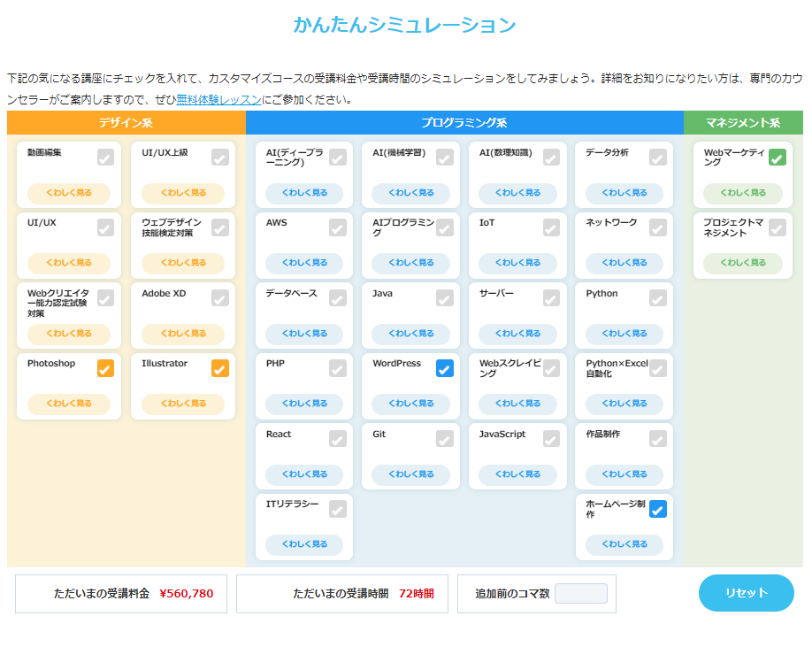Open くわしく見る under WordPress
This screenshot has width=812, height=647.
click(411, 404)
